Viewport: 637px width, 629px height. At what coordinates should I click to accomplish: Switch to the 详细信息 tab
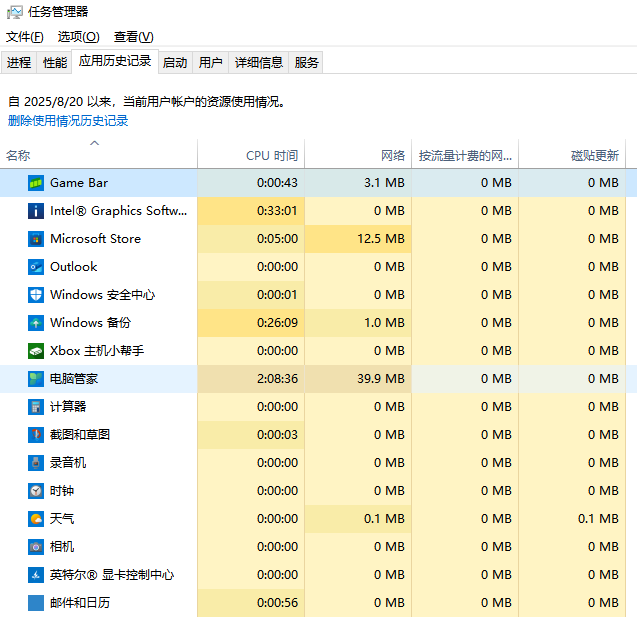click(x=259, y=62)
